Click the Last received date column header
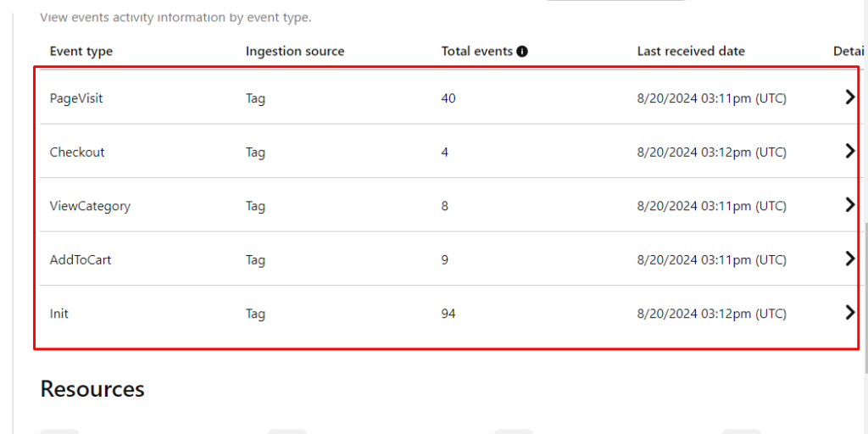Screen dimensions: 868x434 coord(691,52)
